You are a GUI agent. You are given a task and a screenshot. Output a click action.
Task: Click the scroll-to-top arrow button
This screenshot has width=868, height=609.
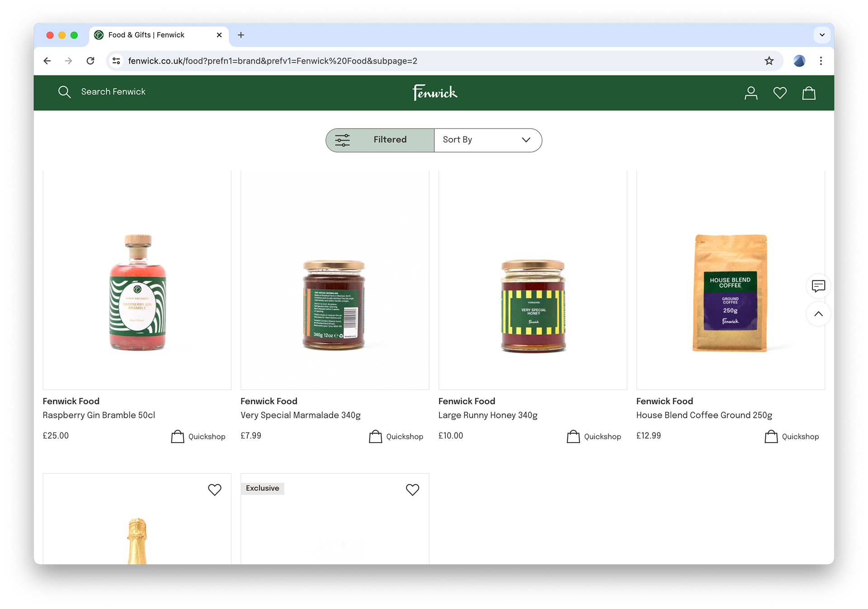coord(818,314)
